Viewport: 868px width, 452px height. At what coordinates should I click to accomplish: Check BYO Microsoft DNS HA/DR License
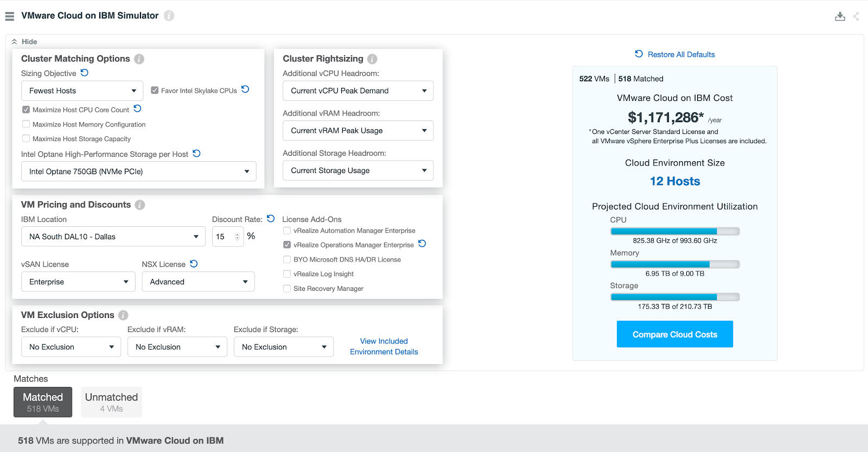coord(287,259)
